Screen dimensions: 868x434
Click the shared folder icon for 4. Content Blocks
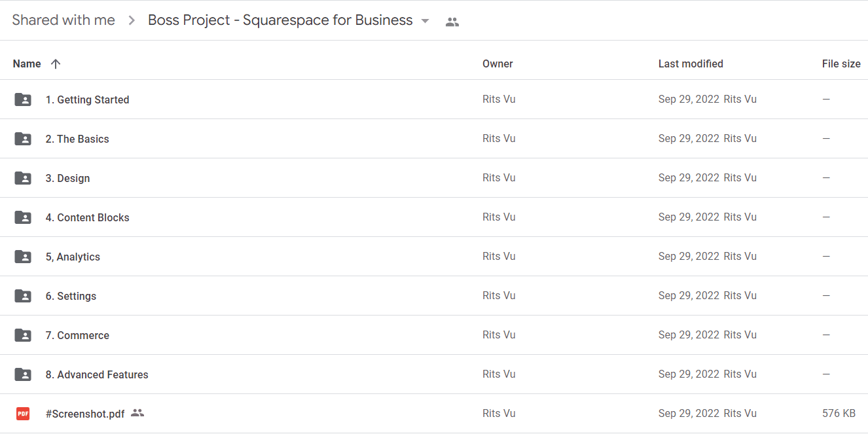[x=23, y=217]
